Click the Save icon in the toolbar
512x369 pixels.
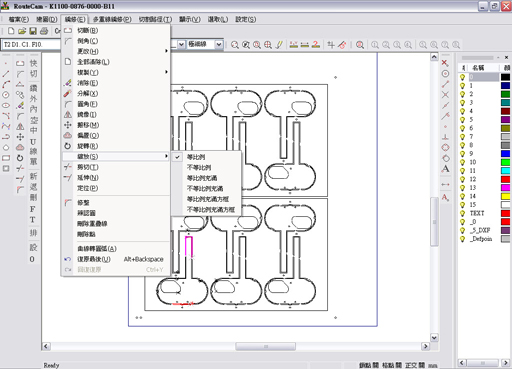33,31
